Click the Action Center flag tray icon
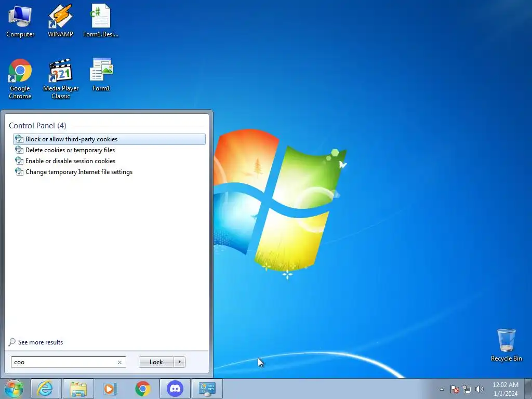The image size is (532, 399). tap(455, 389)
